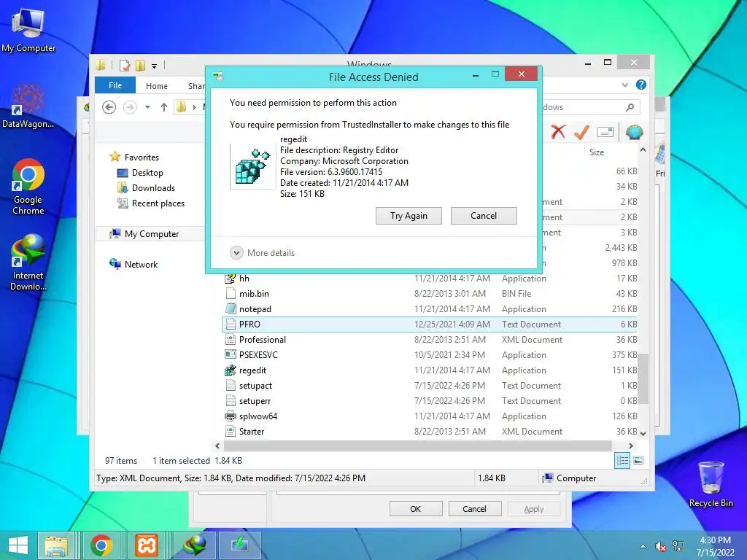Image resolution: width=747 pixels, height=560 pixels.
Task: Open XAMPP from the taskbar
Action: pyautogui.click(x=146, y=545)
